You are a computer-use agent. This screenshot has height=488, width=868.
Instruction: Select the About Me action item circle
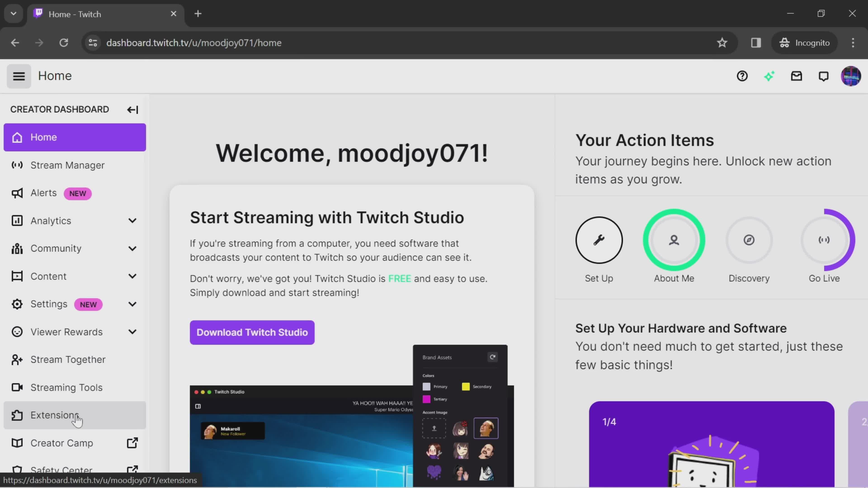coord(674,240)
